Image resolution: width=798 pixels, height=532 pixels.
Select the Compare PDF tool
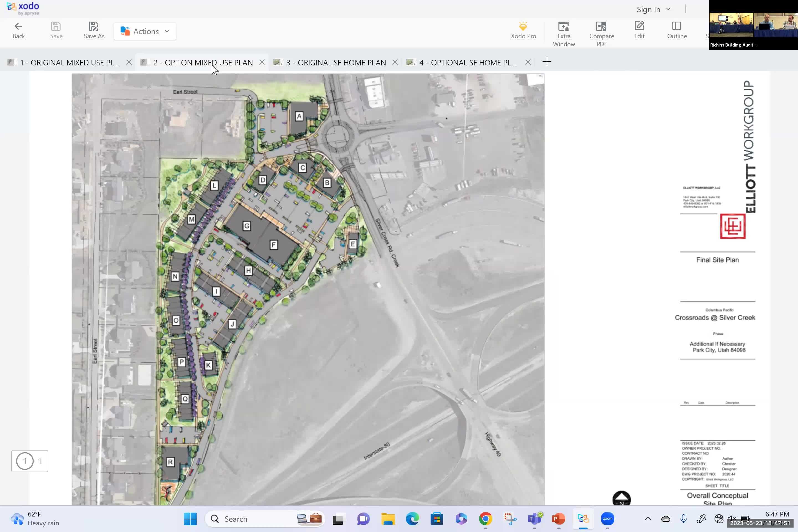(601, 32)
